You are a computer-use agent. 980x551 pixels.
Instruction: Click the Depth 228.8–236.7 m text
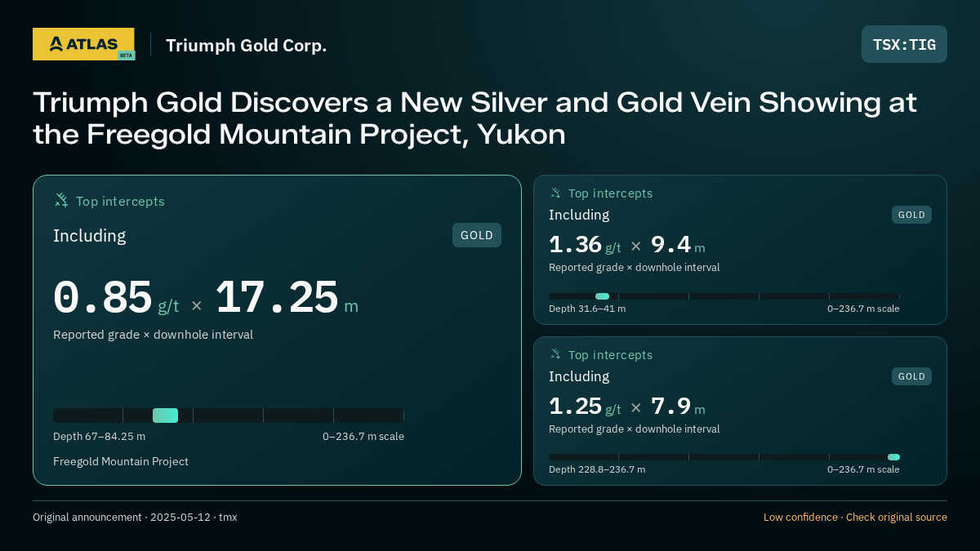point(597,469)
